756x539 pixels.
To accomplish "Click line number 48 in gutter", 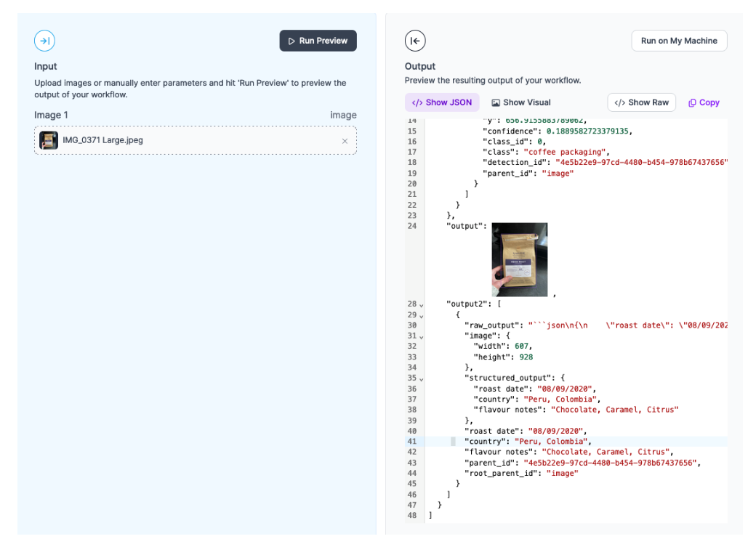I will [411, 516].
